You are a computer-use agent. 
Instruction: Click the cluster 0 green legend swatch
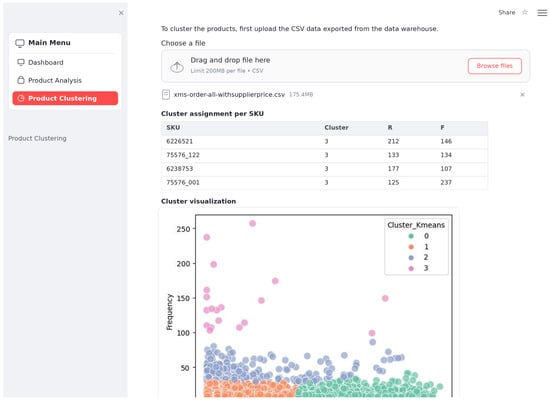point(411,236)
